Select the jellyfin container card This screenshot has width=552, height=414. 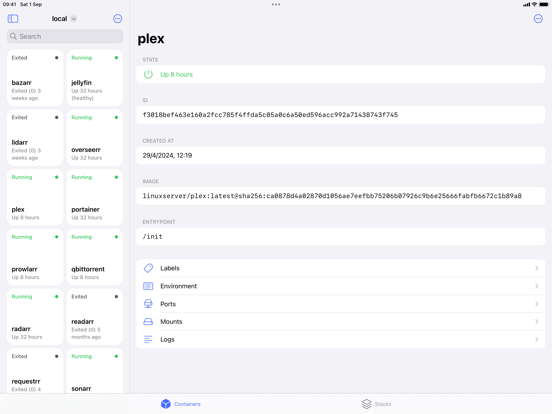pyautogui.click(x=95, y=78)
